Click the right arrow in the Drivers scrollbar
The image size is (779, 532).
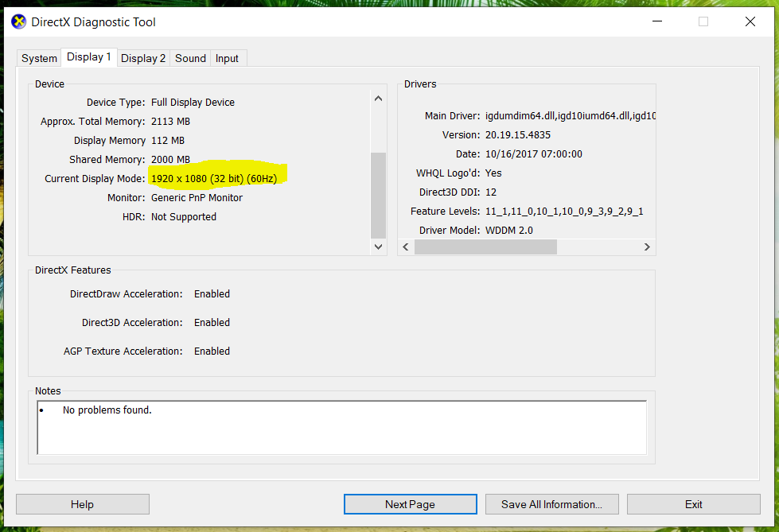647,247
